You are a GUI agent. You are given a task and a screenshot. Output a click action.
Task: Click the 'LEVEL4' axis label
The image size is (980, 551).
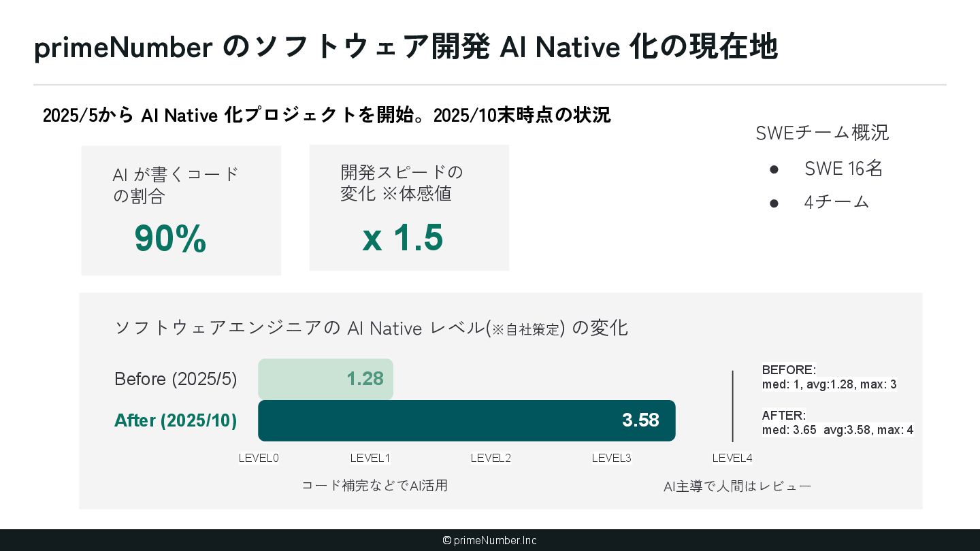(732, 458)
